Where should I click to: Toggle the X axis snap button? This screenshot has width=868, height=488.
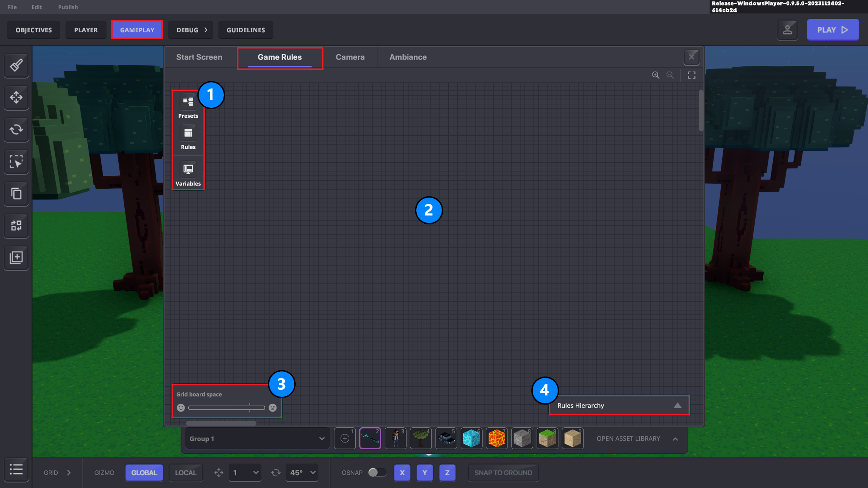coord(402,472)
